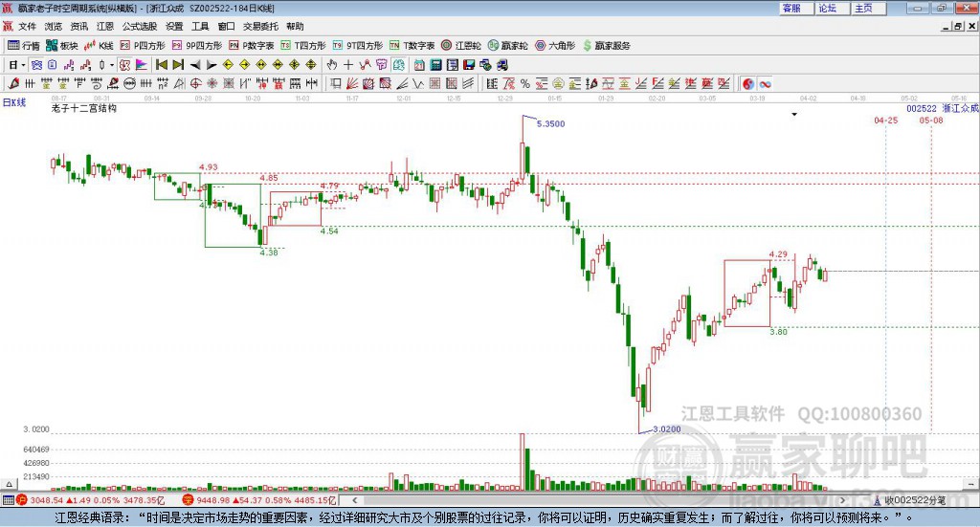
Task: Click the 客服 customer service button
Action: click(791, 8)
